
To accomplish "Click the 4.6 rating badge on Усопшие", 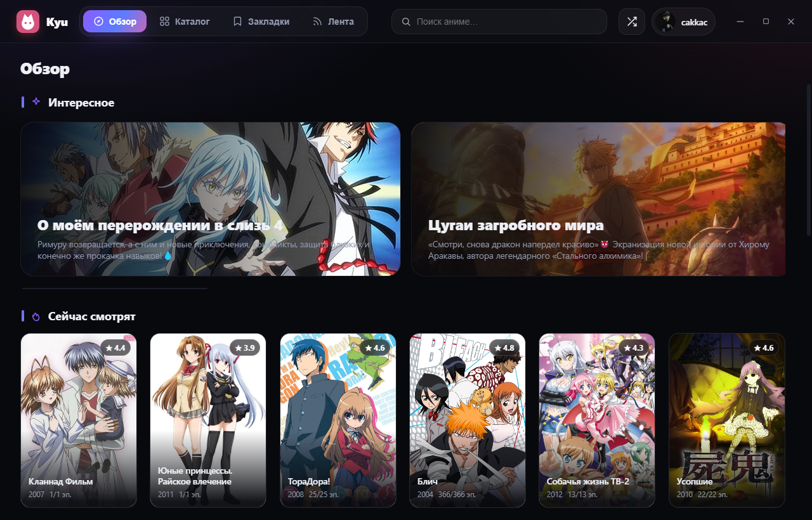I will point(764,348).
